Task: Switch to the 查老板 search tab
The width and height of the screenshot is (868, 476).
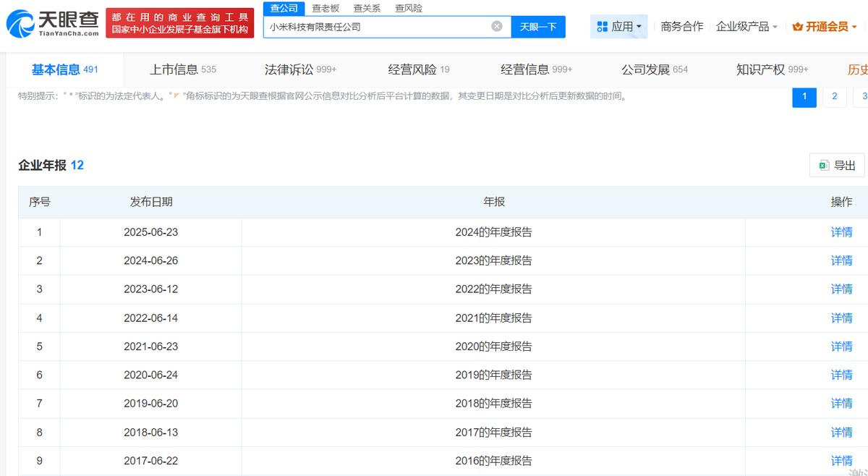Action: [325, 8]
